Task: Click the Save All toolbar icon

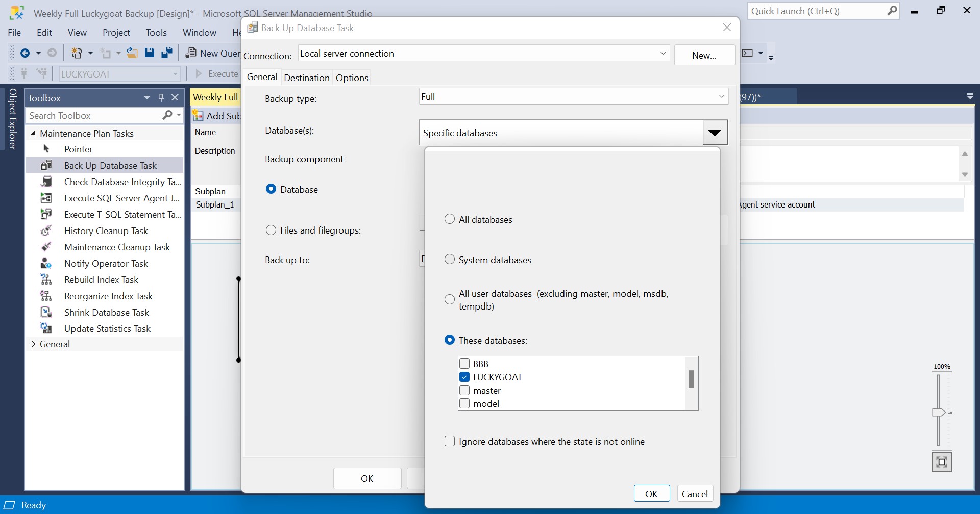Action: (x=166, y=53)
